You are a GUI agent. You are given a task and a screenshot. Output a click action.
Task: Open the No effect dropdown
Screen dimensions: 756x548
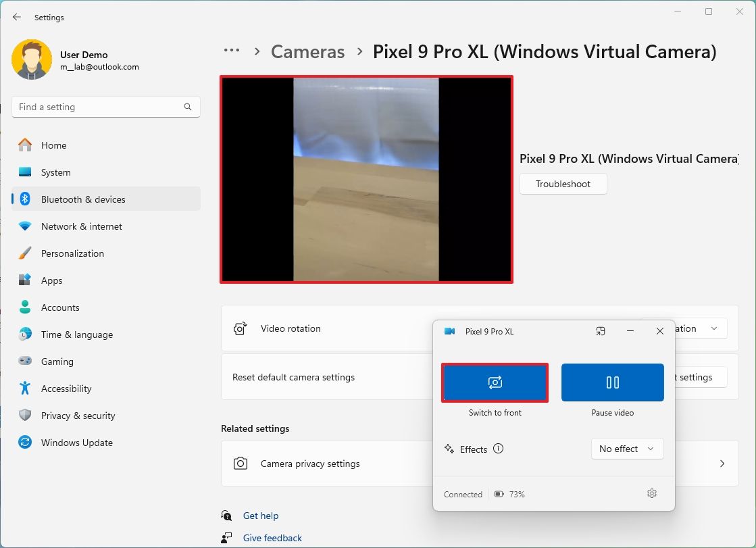point(627,449)
